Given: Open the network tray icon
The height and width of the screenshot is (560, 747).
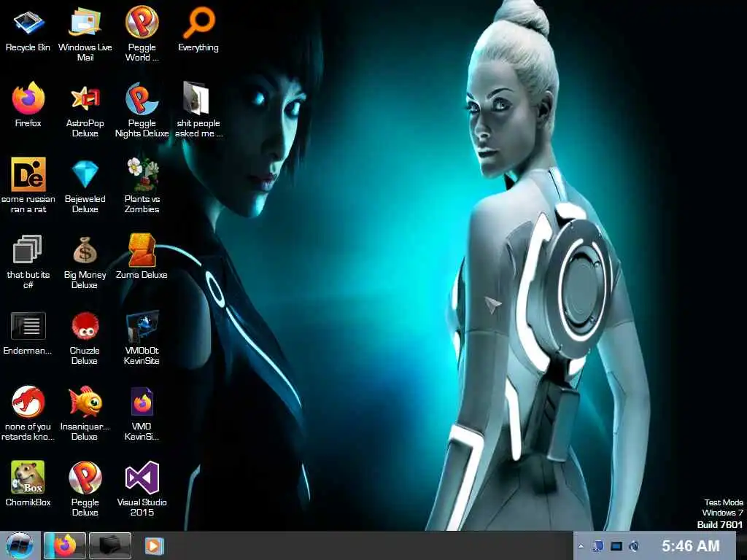Looking at the screenshot, I should click(x=598, y=546).
